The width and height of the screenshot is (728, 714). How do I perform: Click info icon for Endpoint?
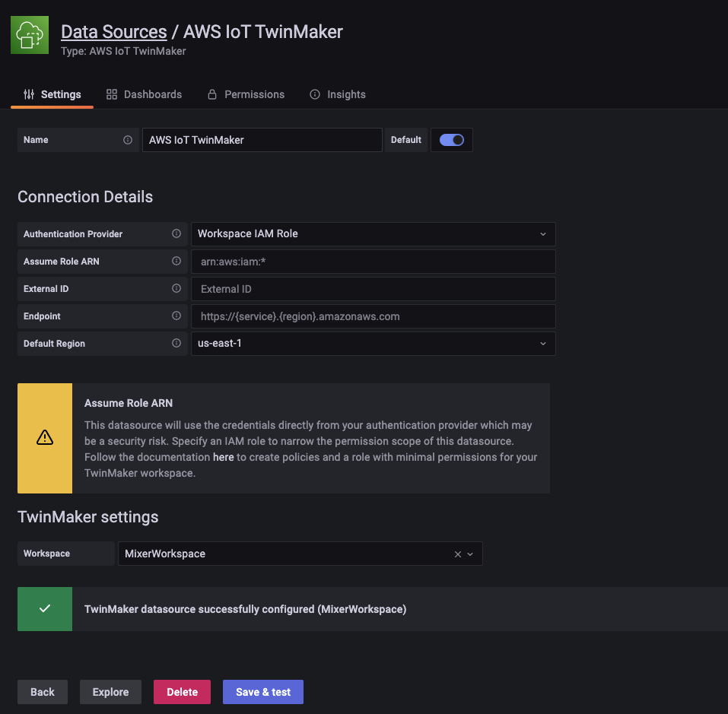176,316
